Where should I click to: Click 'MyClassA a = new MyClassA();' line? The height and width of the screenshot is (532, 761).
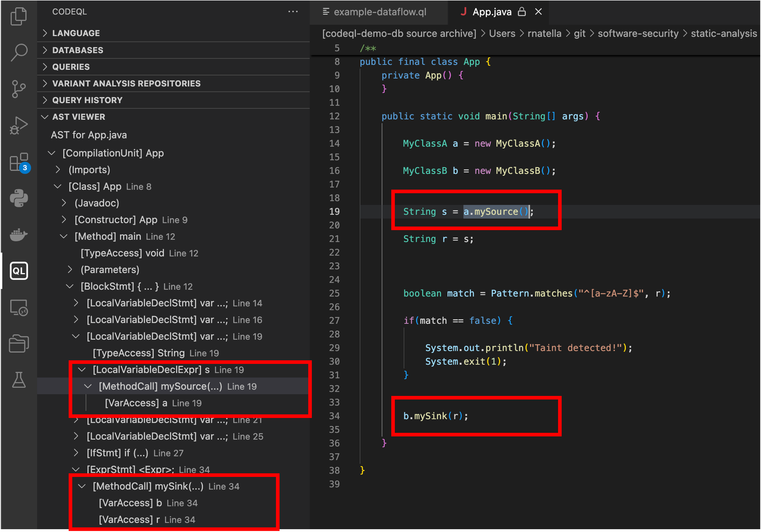tap(479, 143)
